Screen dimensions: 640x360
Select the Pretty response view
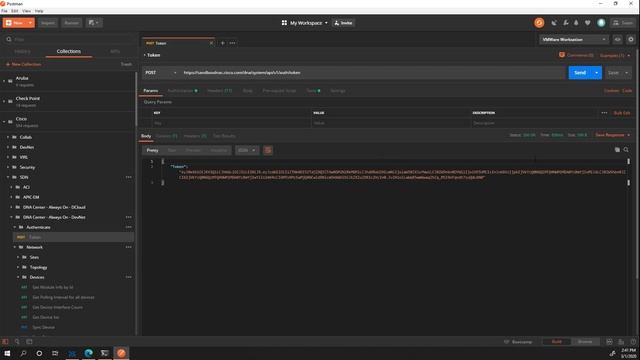pyautogui.click(x=152, y=150)
